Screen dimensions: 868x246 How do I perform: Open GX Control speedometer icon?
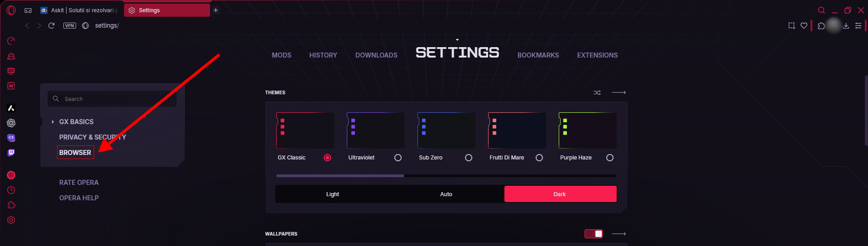tap(11, 41)
